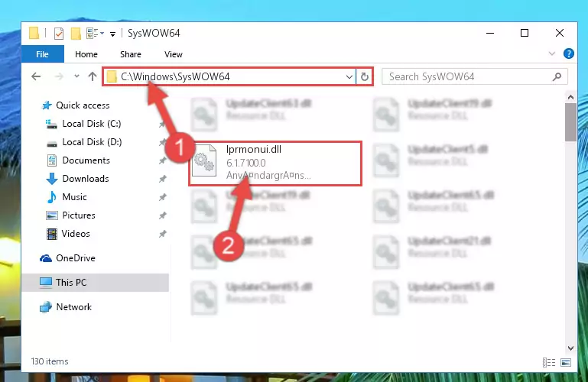The height and width of the screenshot is (382, 588).
Task: Open Local Disk (C:) in sidebar
Action: pos(92,124)
